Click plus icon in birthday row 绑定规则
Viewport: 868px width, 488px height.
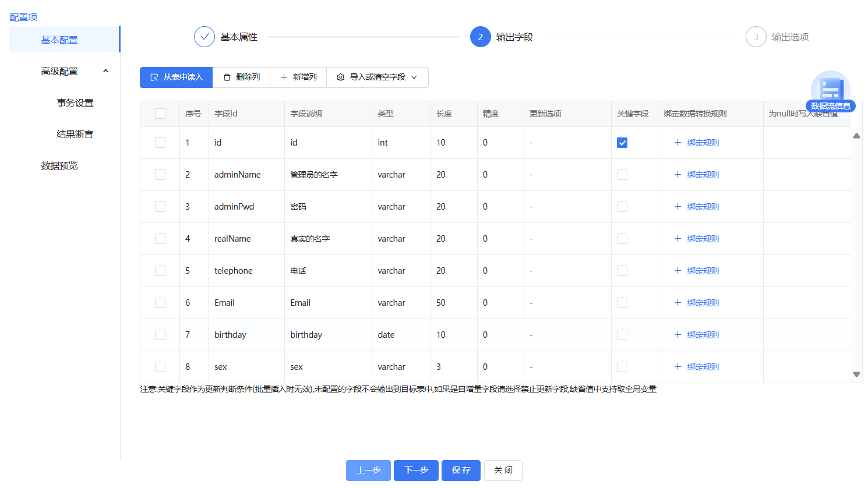pos(678,335)
